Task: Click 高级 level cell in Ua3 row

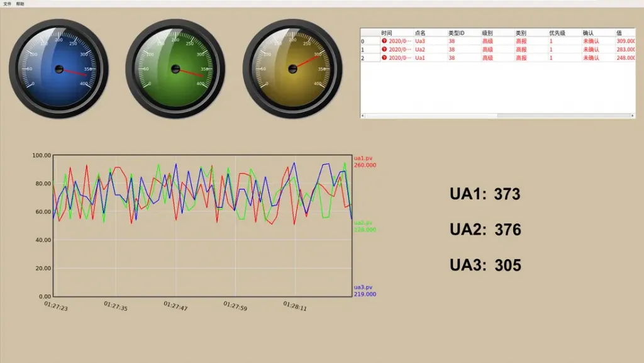Action: pyautogui.click(x=498, y=41)
